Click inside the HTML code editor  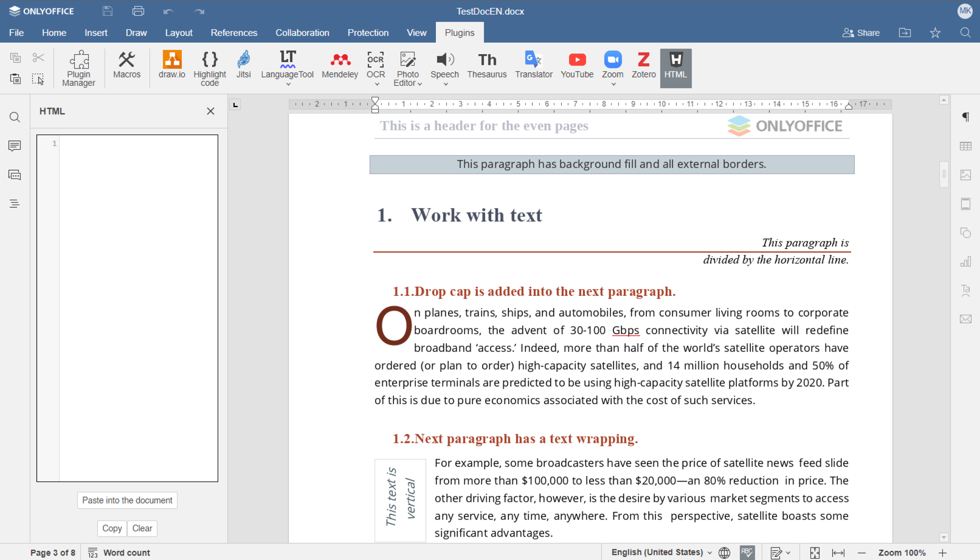pyautogui.click(x=138, y=308)
